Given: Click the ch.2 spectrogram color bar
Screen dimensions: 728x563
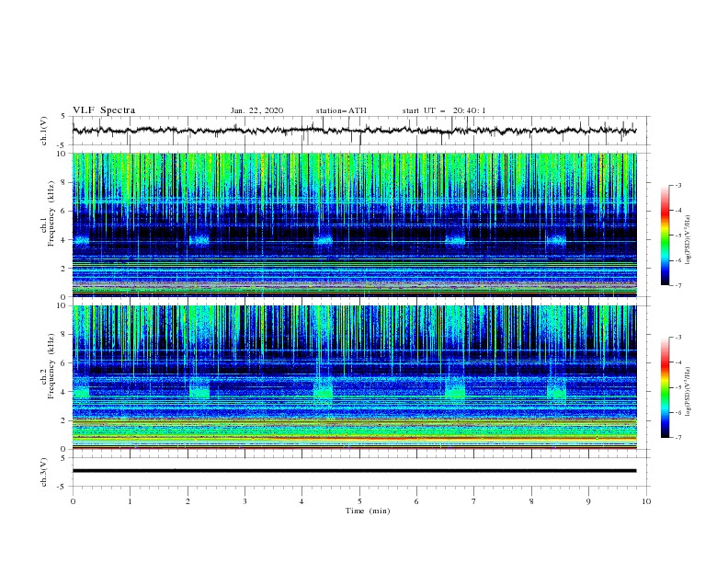Looking at the screenshot, I should (665, 387).
